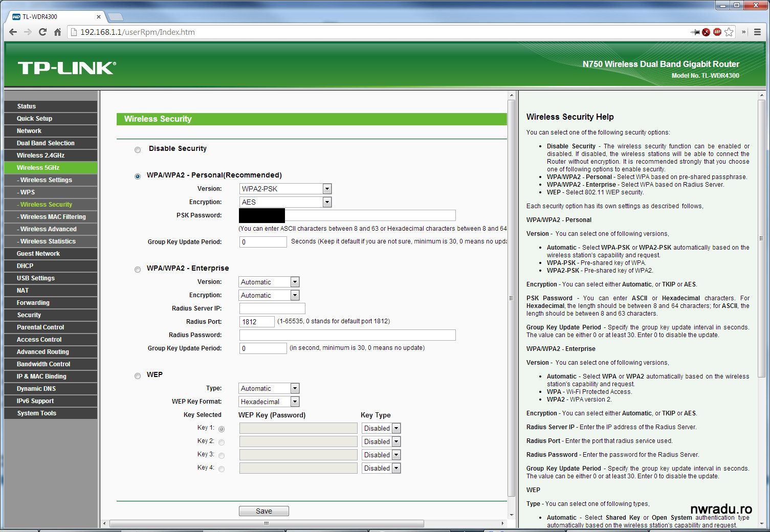
Task: Open the Adblock Plus (ABP) extension icon
Action: tap(717, 32)
